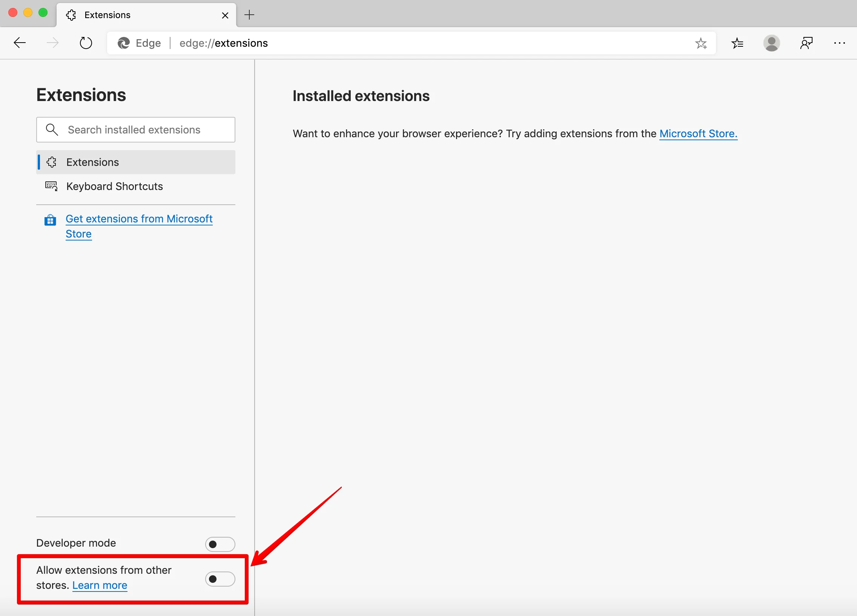Click the Get extensions from Microsoft Store icon
Image resolution: width=857 pixels, height=616 pixels.
pos(51,219)
